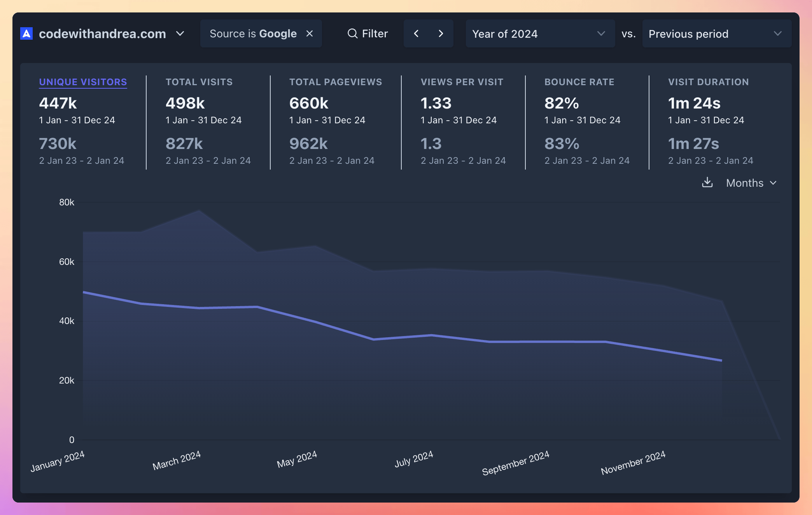Click the Filter button
This screenshot has height=515, width=812.
367,33
